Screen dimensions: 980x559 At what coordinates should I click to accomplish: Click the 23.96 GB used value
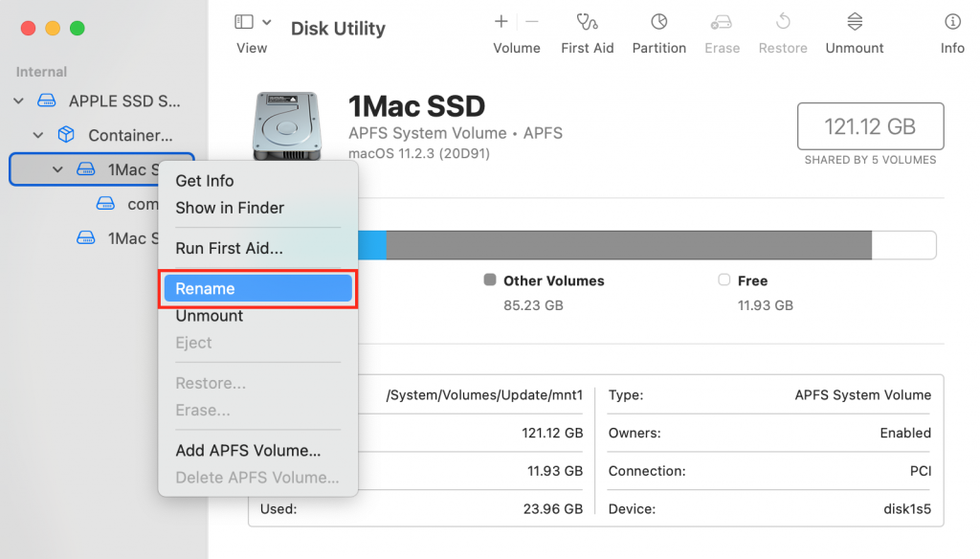[553, 509]
